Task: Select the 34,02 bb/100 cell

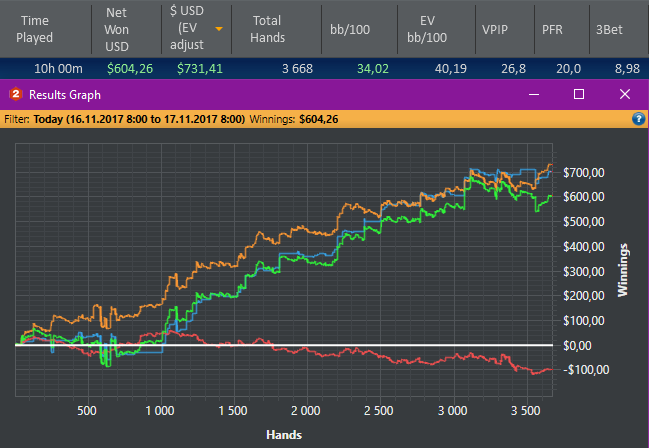Action: click(373, 68)
